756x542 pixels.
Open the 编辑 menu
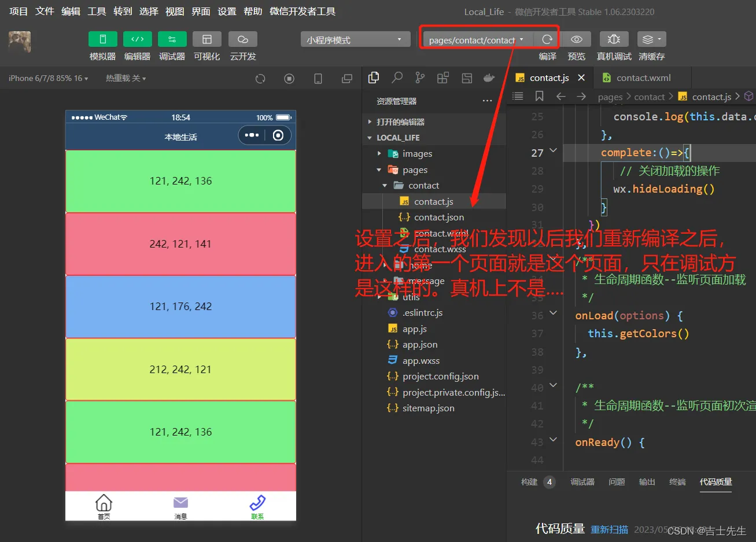(x=71, y=12)
